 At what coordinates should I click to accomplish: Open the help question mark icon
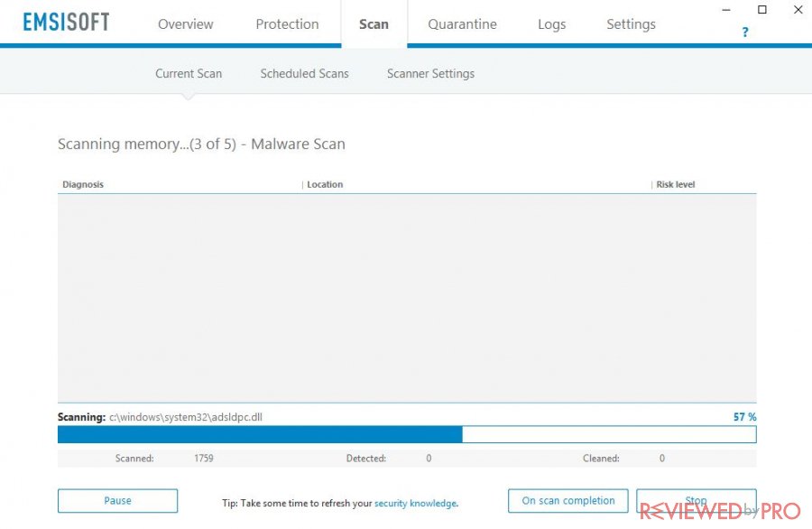coord(744,32)
